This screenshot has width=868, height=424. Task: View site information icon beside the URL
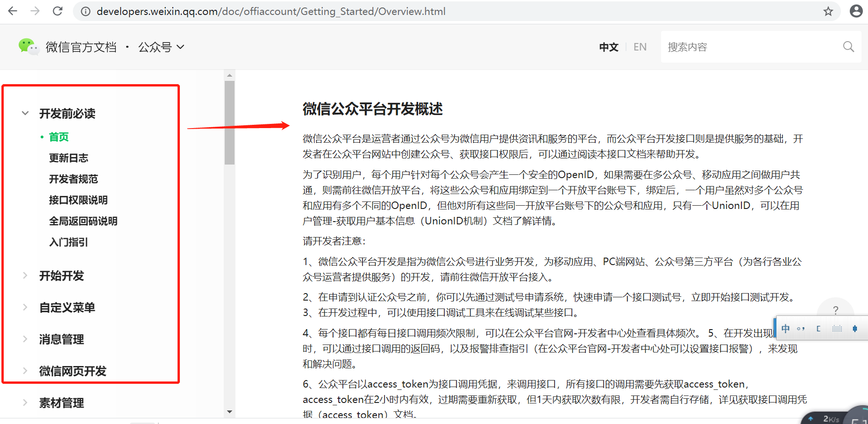coord(85,11)
